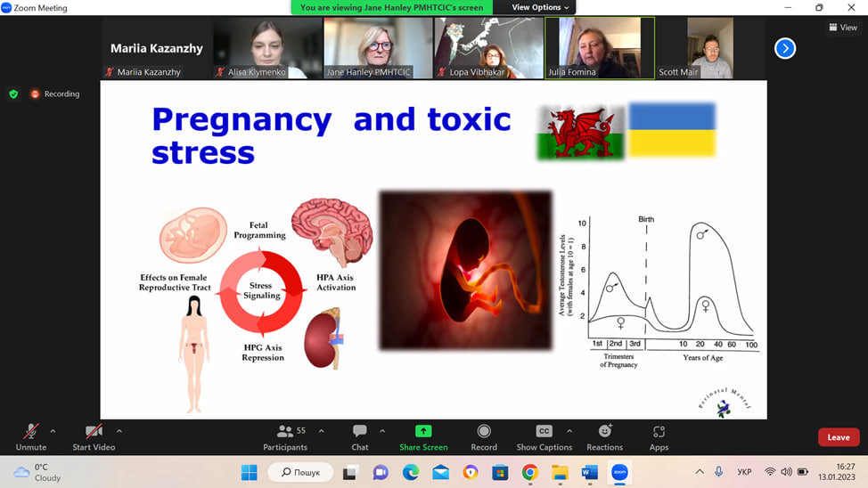Click the green Share Screen icon
This screenshot has width=868, height=488.
point(423,432)
